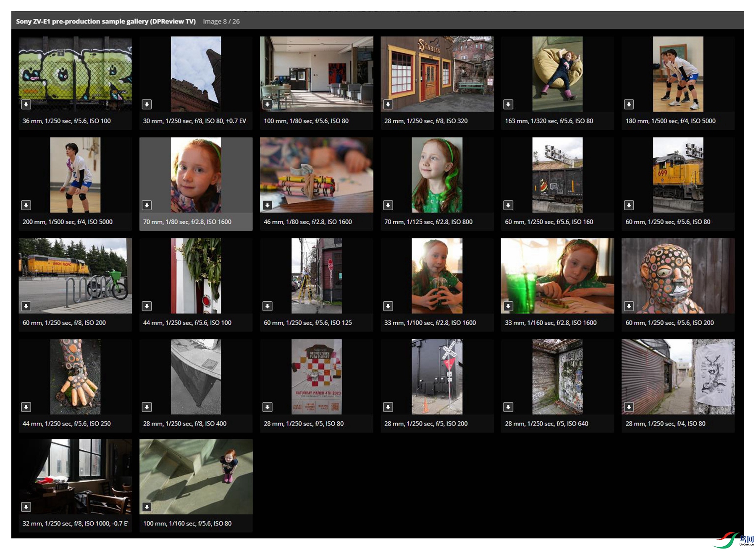This screenshot has height=551, width=756.
Task: Click caption '180 mm, 1/500 sec, f/4, ISO 5000'
Action: (670, 121)
